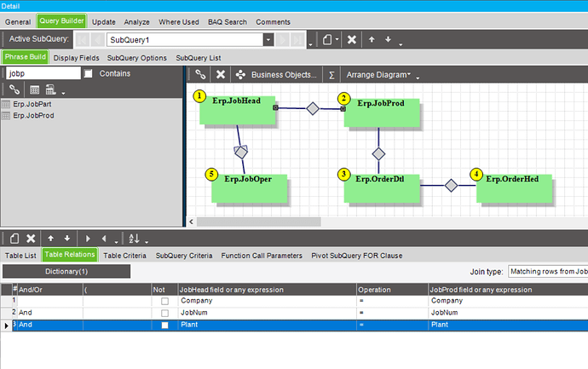Click the link tables icon in diagram toolbar
This screenshot has height=369, width=588.
pyautogui.click(x=200, y=75)
